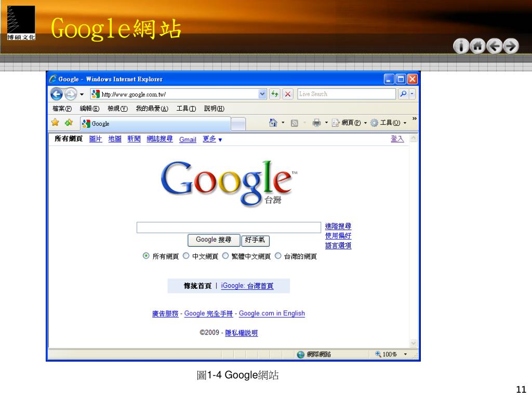Open Google.com in English link

[272, 313]
